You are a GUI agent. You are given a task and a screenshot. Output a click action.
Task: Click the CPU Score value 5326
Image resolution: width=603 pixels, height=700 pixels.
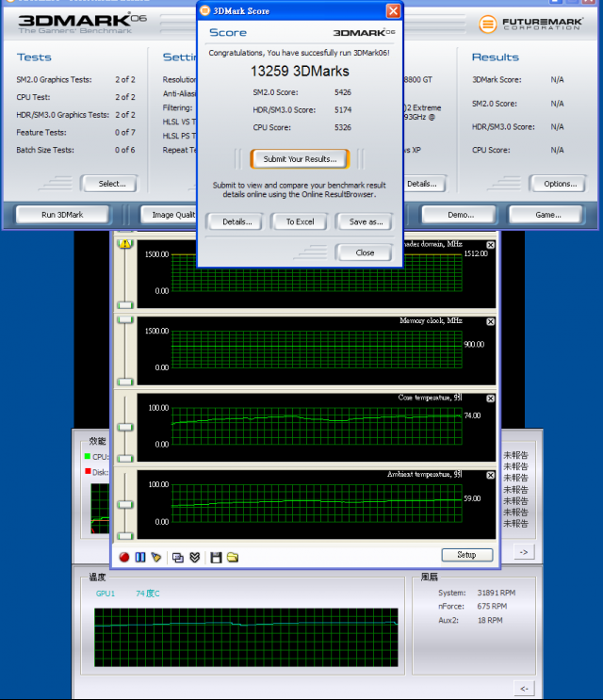[x=343, y=127]
